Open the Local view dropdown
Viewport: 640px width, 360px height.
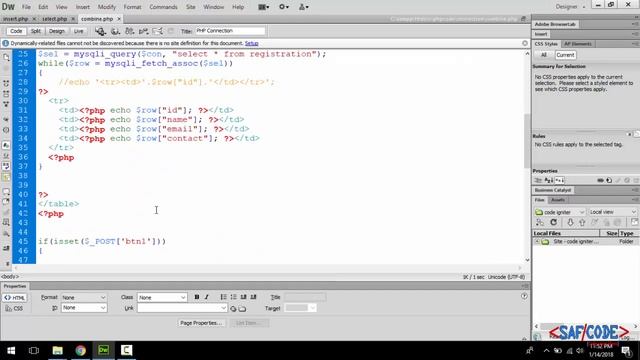[x=613, y=212]
